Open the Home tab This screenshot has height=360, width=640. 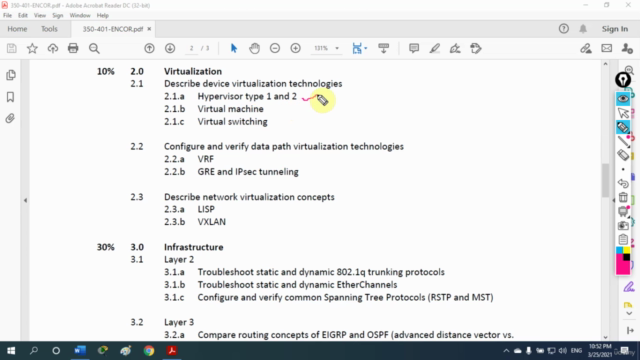tap(17, 29)
